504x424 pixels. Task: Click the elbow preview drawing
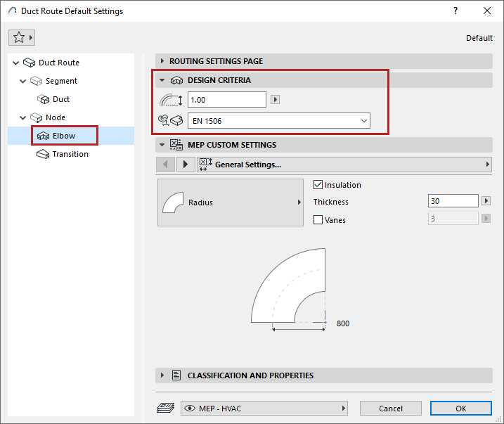click(x=290, y=289)
